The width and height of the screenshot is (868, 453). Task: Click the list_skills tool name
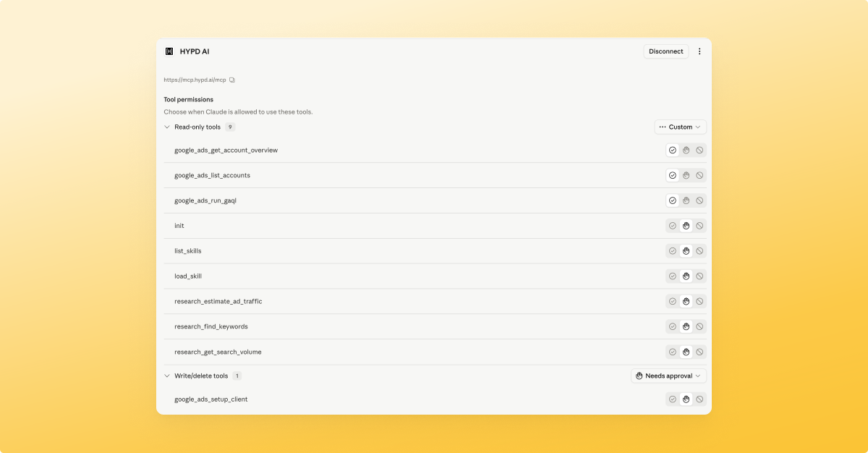click(188, 251)
